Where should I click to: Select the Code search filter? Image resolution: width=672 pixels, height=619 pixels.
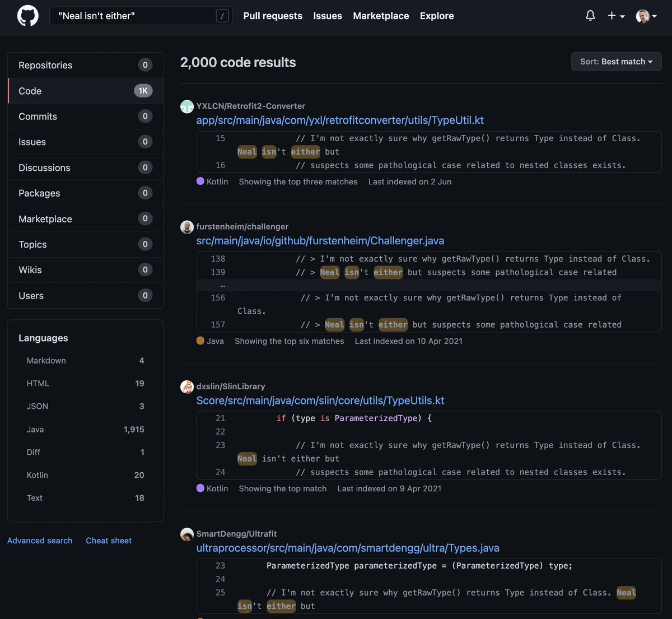pyautogui.click(x=85, y=91)
